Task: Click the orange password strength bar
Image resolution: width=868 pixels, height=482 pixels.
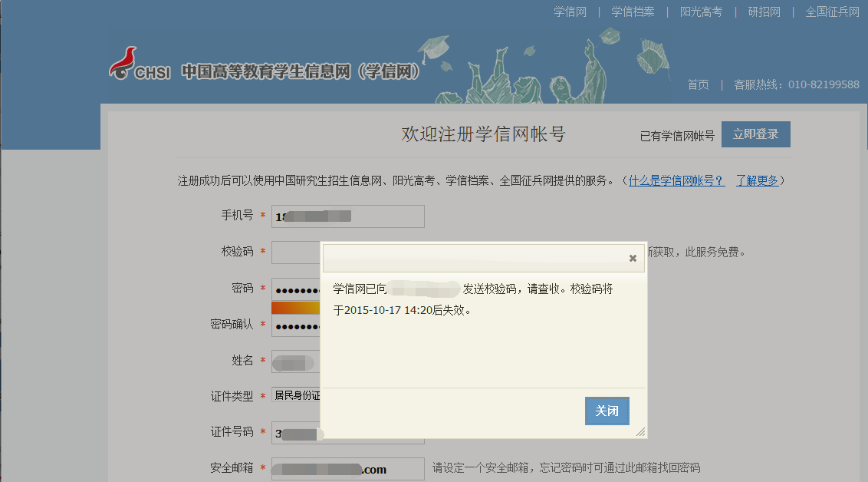Action: click(x=296, y=308)
